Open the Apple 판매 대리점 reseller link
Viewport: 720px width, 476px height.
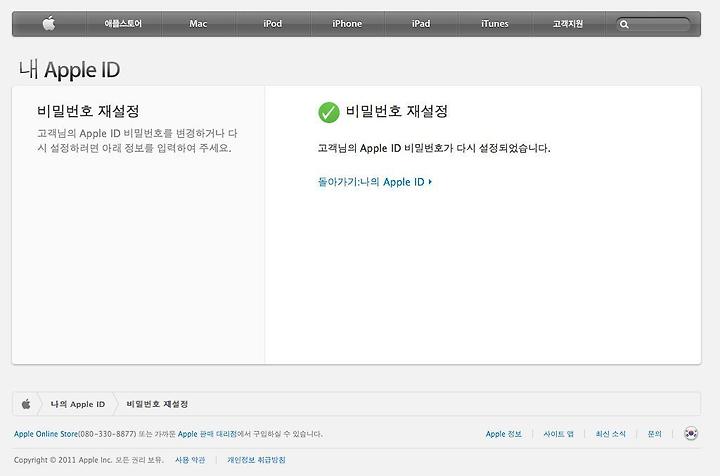[207, 434]
